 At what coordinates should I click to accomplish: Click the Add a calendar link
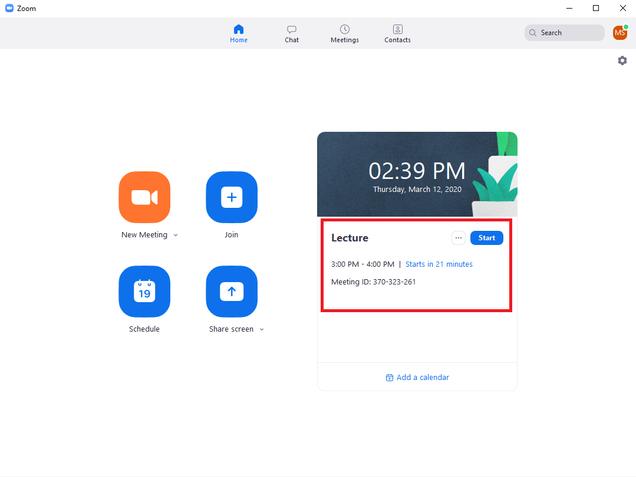422,377
